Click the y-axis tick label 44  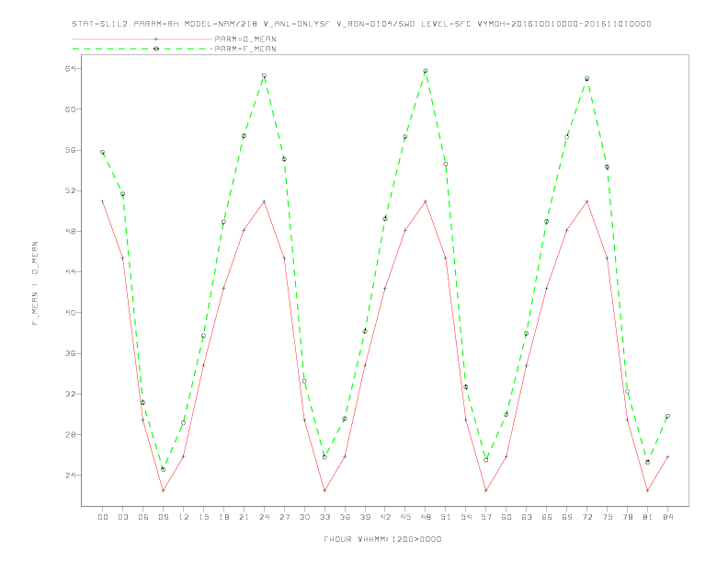pos(70,271)
